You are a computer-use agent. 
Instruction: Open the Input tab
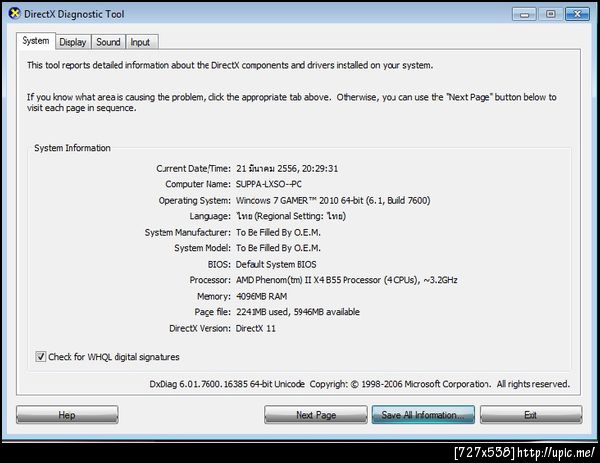140,42
